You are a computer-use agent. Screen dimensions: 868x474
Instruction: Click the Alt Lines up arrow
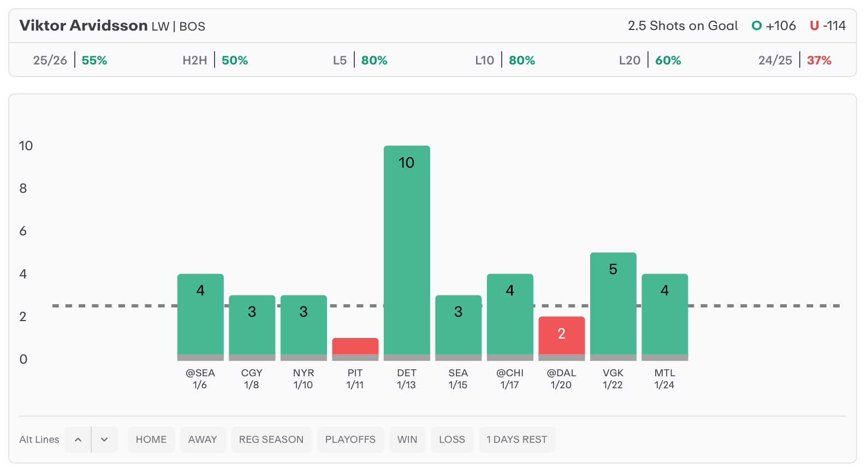tap(78, 440)
